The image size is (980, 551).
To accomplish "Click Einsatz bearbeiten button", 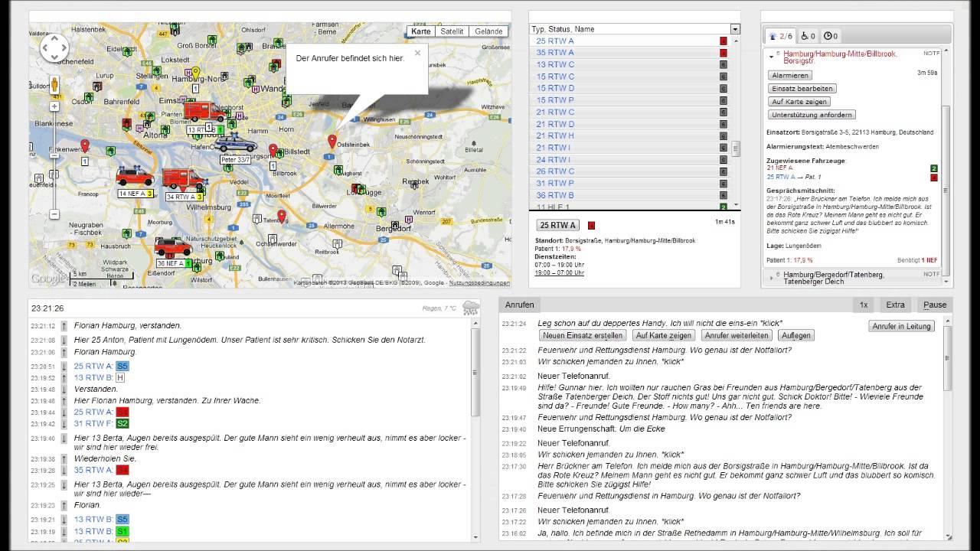I will click(x=802, y=88).
